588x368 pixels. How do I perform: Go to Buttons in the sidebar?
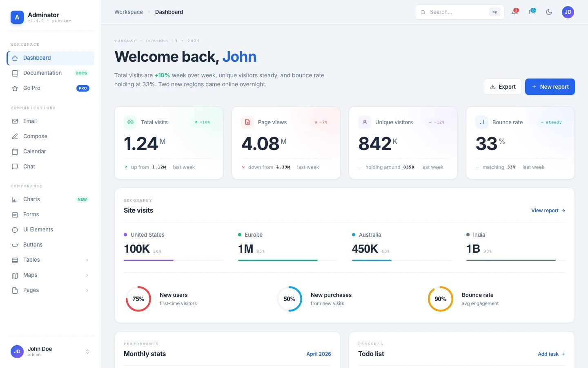pos(51,245)
